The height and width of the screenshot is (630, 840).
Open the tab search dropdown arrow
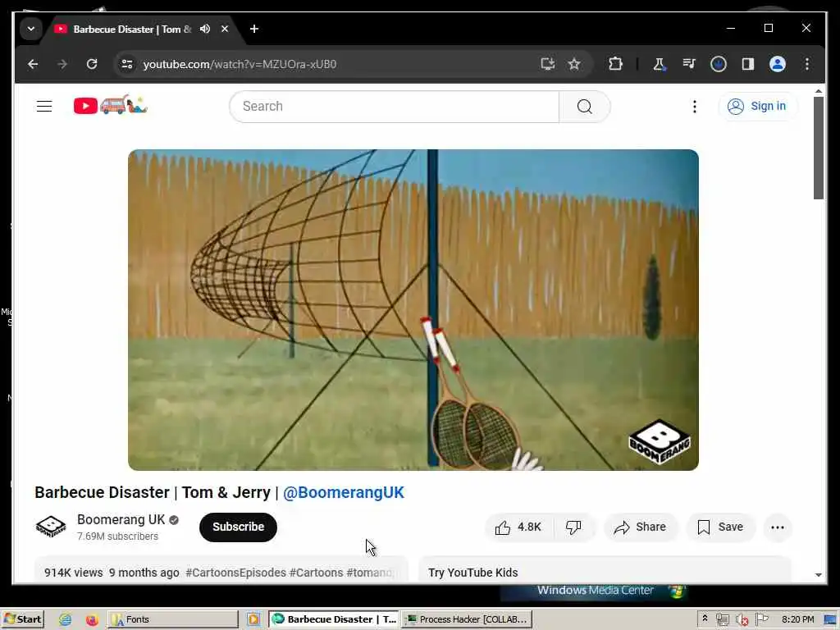[x=31, y=29]
